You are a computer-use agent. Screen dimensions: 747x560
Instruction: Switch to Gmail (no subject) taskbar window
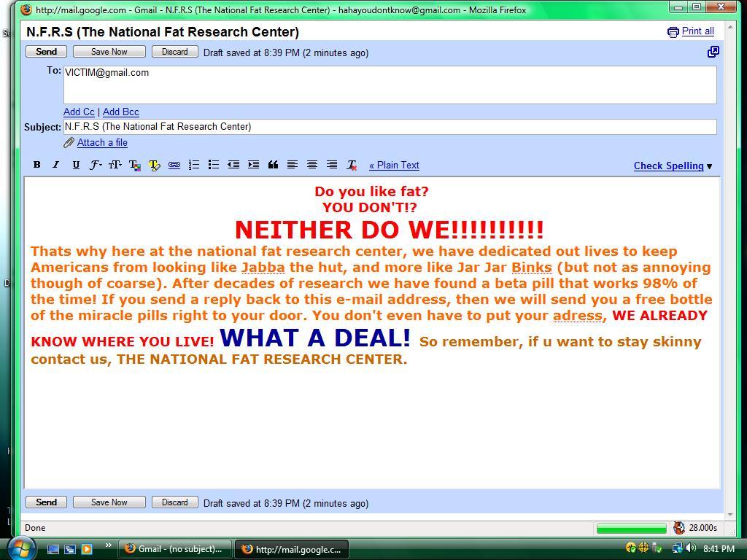coord(174,549)
